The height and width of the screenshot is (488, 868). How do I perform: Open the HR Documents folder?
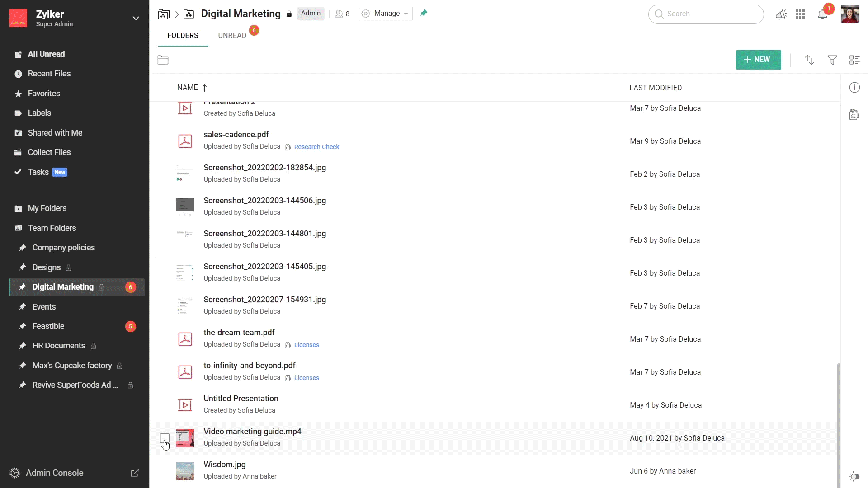click(x=59, y=346)
